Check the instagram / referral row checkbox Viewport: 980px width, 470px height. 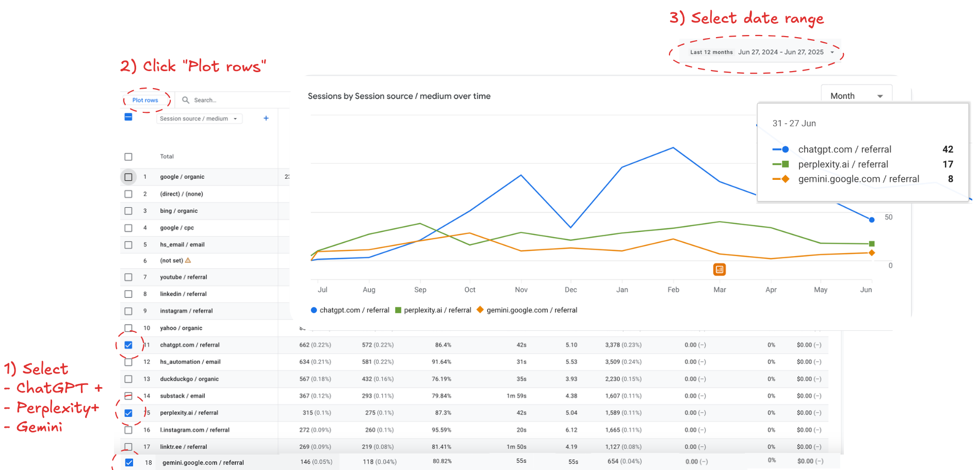(128, 311)
